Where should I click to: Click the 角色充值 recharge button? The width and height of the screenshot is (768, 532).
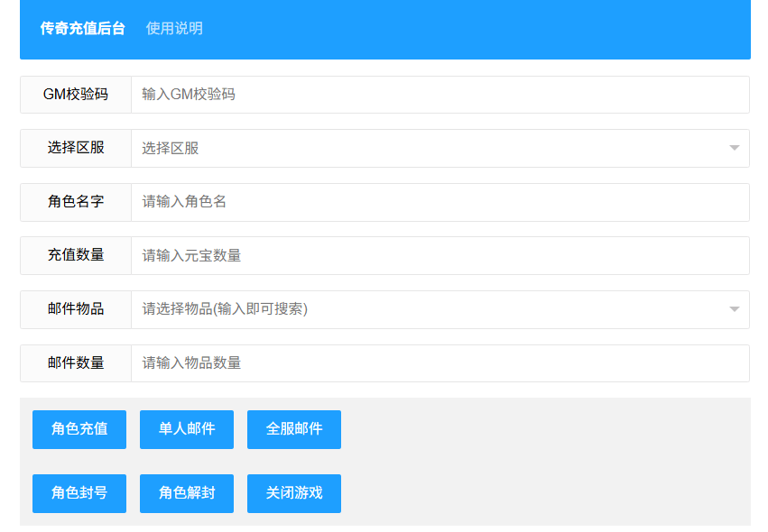pyautogui.click(x=79, y=429)
